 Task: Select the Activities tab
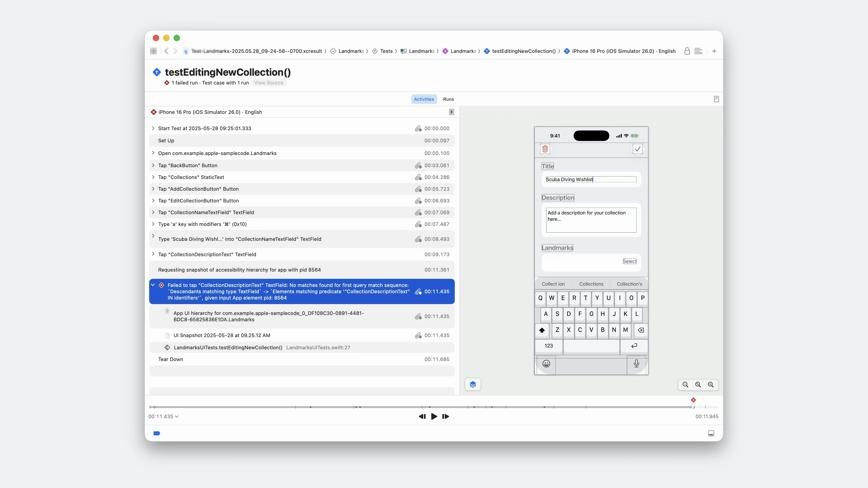point(424,99)
